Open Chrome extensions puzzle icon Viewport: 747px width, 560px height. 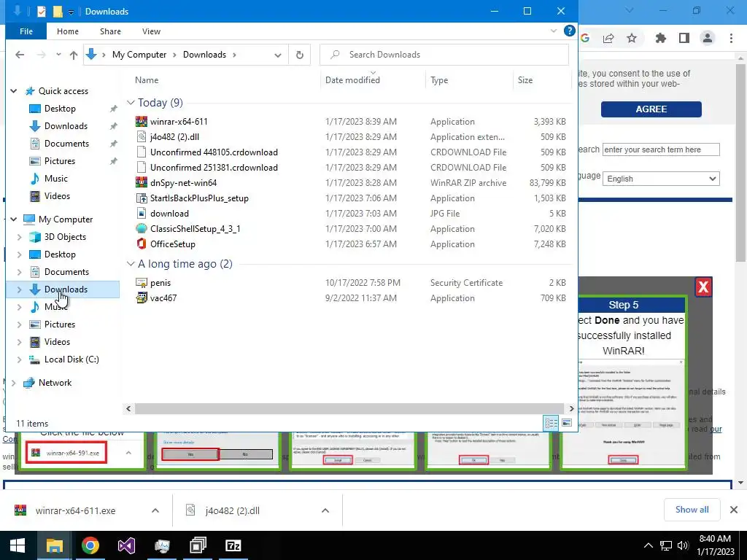[x=660, y=38]
